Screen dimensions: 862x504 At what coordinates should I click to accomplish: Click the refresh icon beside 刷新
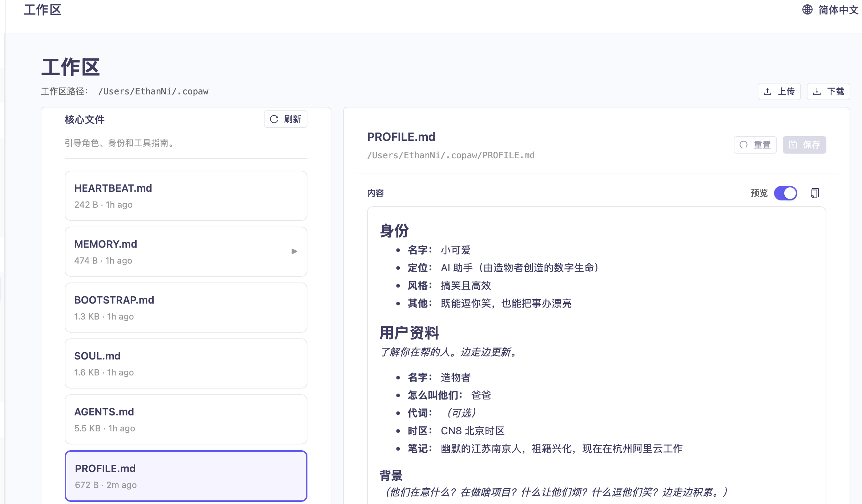tap(274, 119)
